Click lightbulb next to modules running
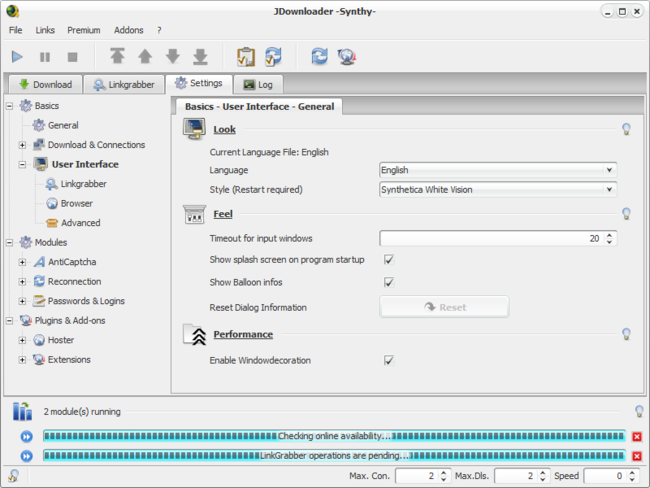The width and height of the screenshot is (650, 488). [639, 411]
